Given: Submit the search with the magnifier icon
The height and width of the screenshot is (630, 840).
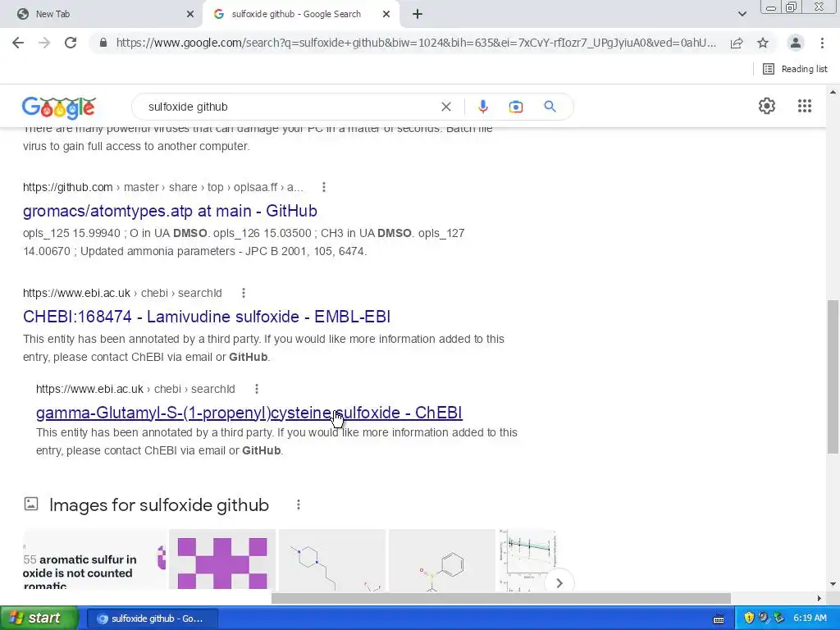Looking at the screenshot, I should coord(550,107).
